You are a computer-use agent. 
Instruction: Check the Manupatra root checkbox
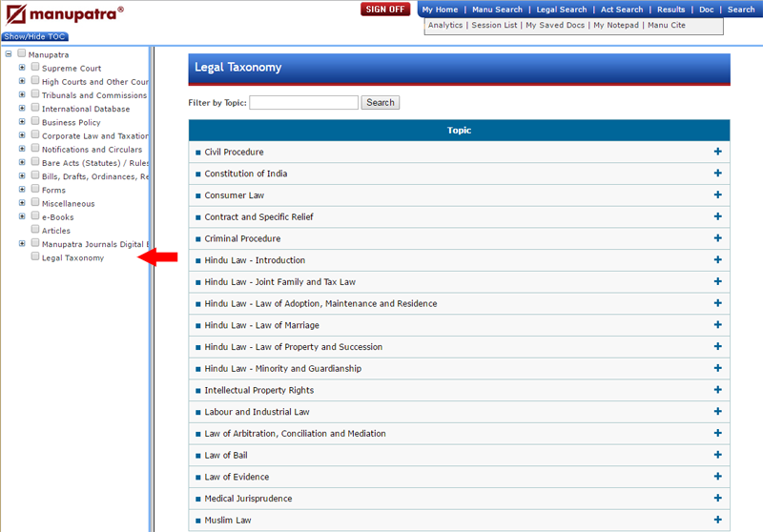[21, 53]
